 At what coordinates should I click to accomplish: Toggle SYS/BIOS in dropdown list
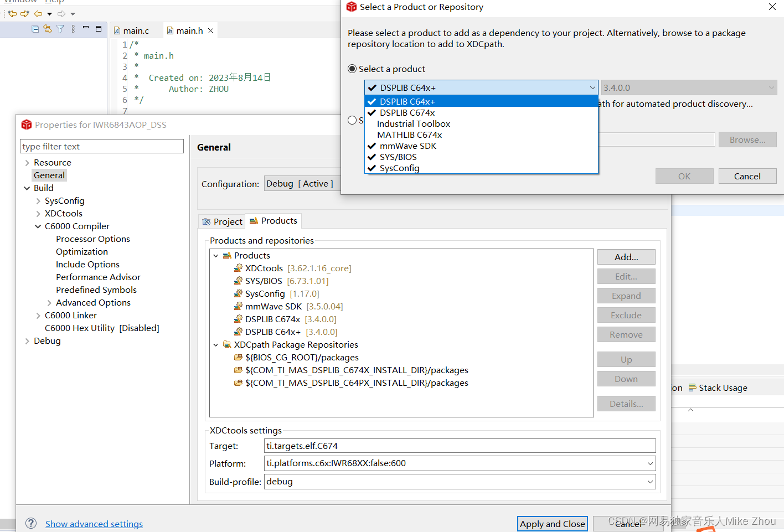[x=481, y=157]
